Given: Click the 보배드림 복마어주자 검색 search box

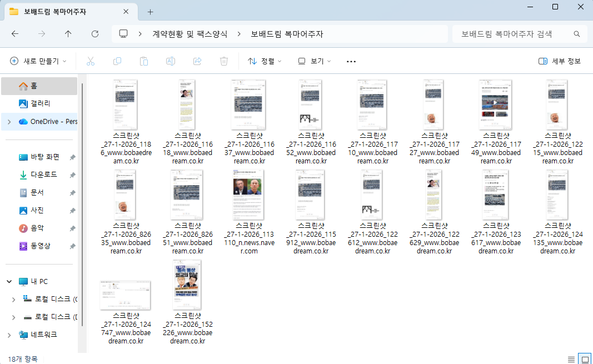Looking at the screenshot, I should (x=514, y=34).
